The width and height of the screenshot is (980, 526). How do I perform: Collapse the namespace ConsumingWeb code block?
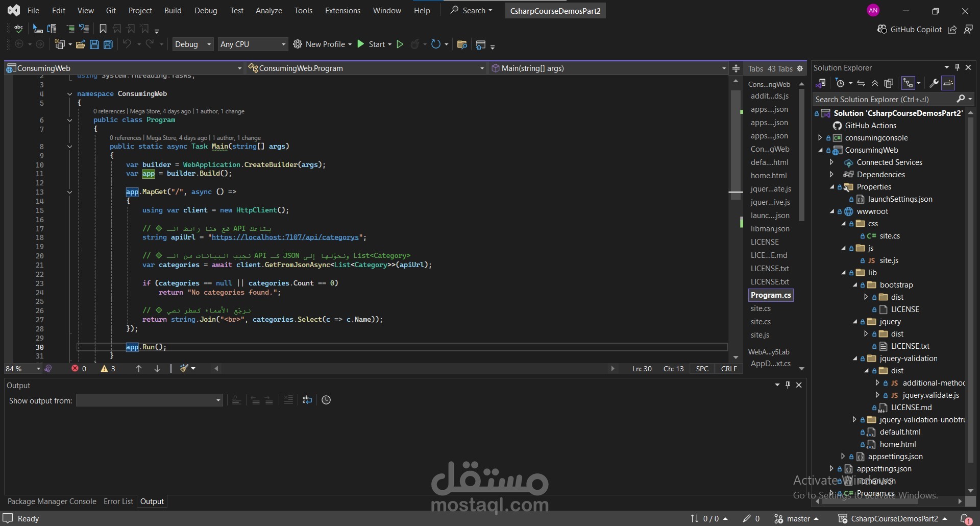[x=70, y=94]
